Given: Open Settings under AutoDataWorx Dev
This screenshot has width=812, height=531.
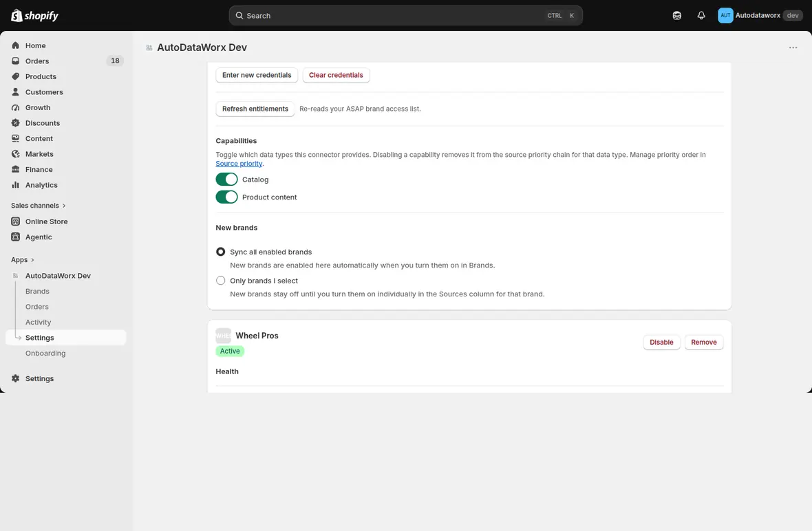Looking at the screenshot, I should pyautogui.click(x=66, y=338).
